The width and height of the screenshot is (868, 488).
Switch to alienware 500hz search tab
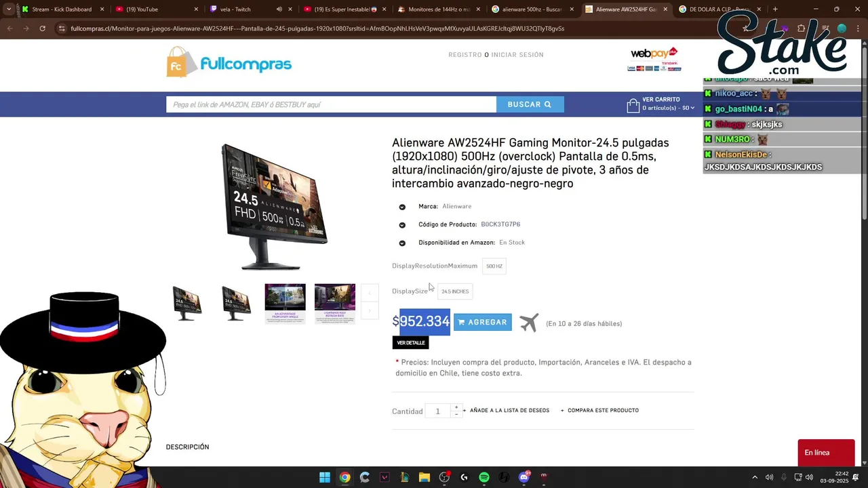[x=532, y=9]
